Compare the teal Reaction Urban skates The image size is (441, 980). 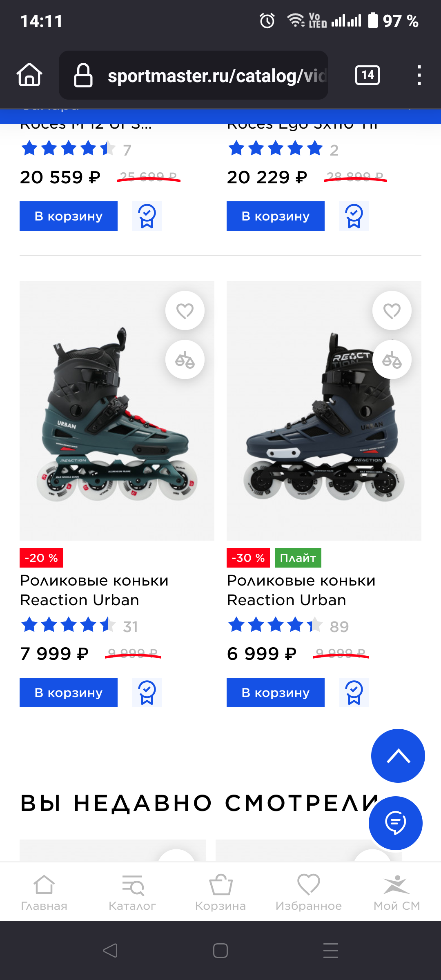(x=185, y=360)
